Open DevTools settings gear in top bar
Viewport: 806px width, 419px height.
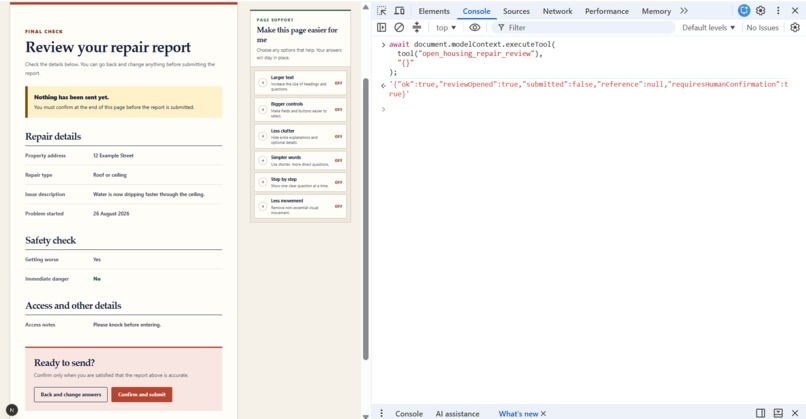click(x=761, y=11)
